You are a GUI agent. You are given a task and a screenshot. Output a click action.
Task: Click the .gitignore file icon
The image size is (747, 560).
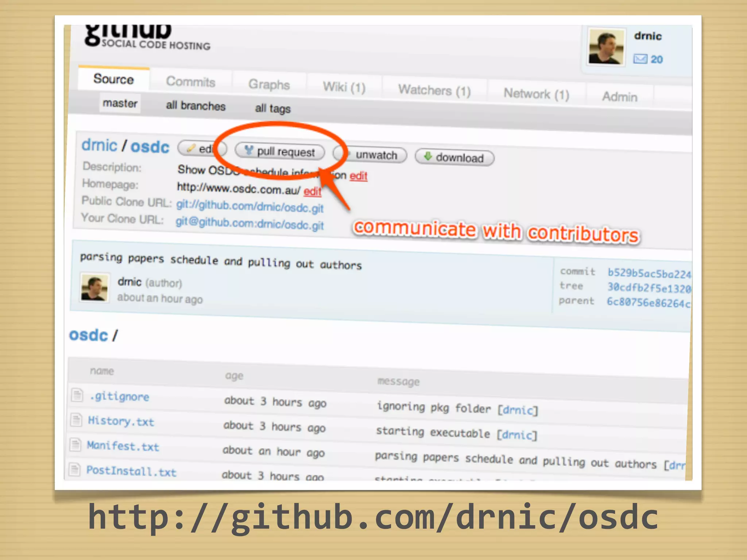77,395
